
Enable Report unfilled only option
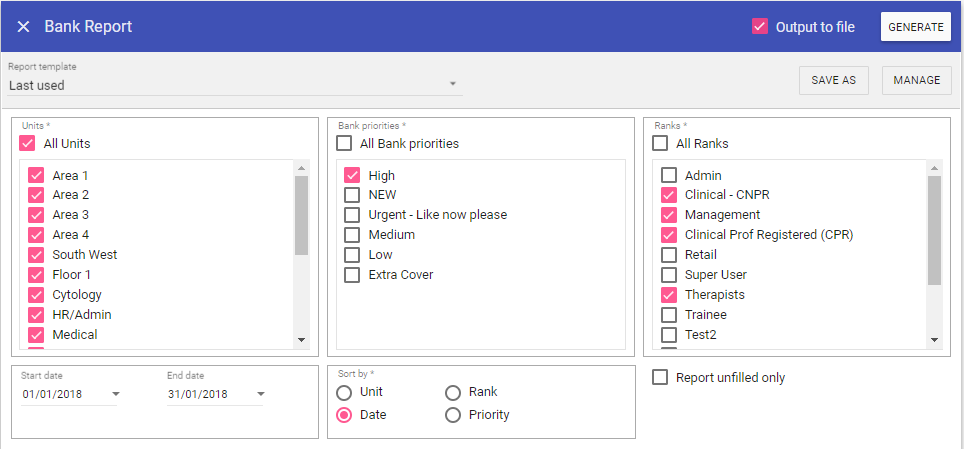tap(660, 378)
